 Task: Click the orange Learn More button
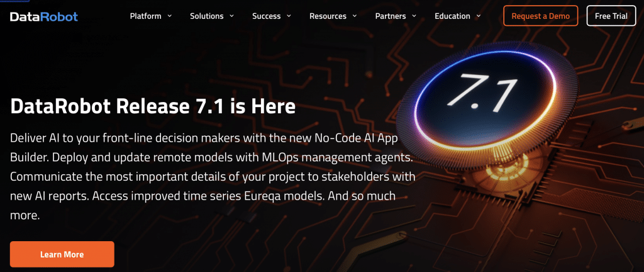[x=62, y=254]
